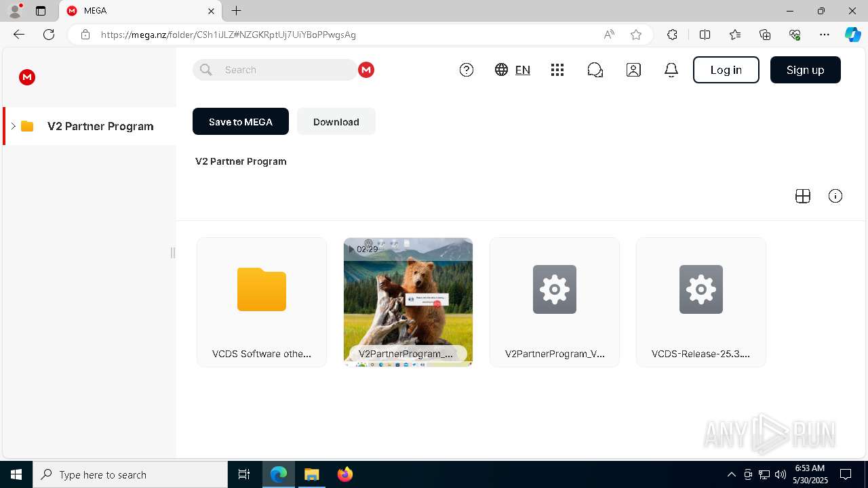Show folder info icon
The height and width of the screenshot is (488, 868).
pos(835,196)
